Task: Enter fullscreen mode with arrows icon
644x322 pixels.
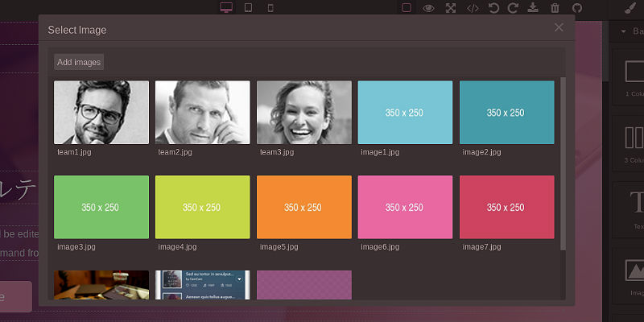Action: [451, 8]
